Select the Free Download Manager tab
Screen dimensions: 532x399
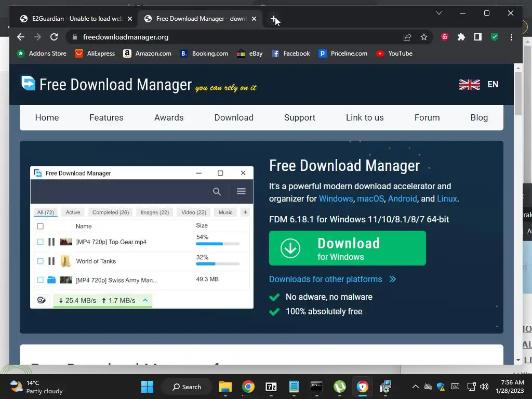tap(200, 19)
